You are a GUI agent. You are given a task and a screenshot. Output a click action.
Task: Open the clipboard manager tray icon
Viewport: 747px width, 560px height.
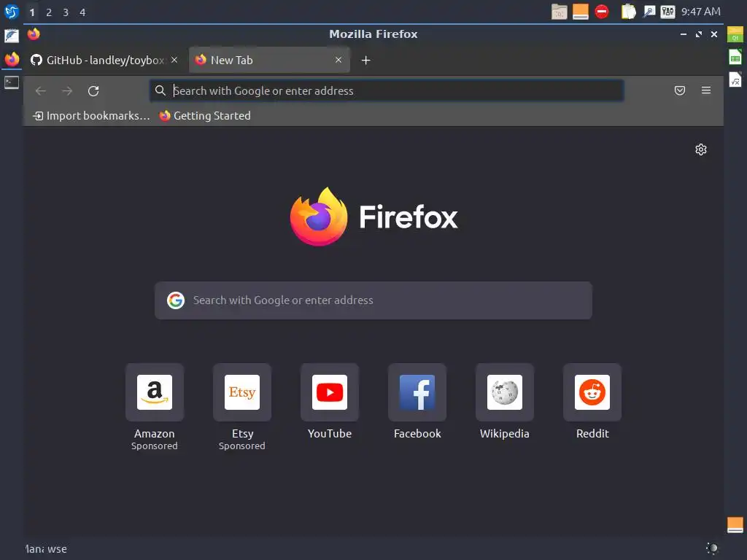click(x=628, y=12)
